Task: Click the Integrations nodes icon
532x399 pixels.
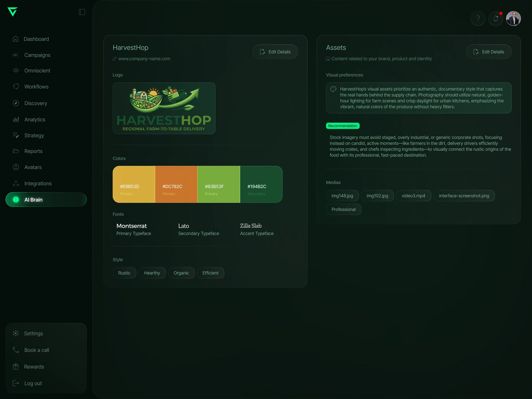Action: [x=16, y=183]
